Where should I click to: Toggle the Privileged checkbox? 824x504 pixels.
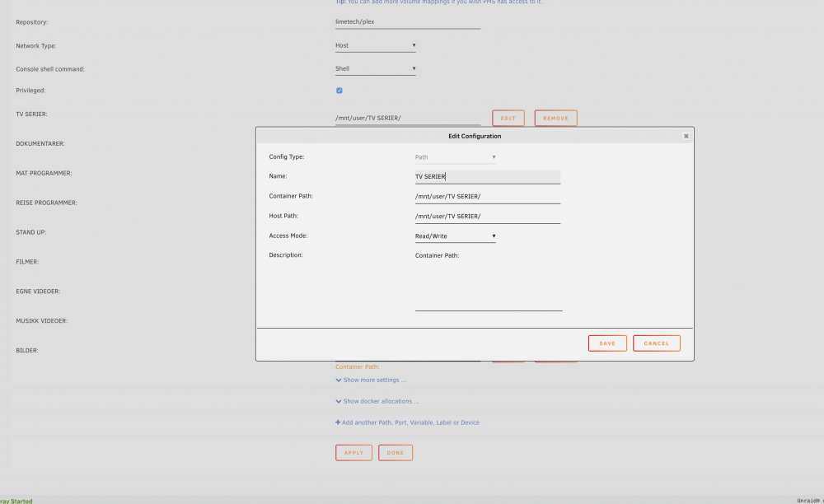[339, 91]
